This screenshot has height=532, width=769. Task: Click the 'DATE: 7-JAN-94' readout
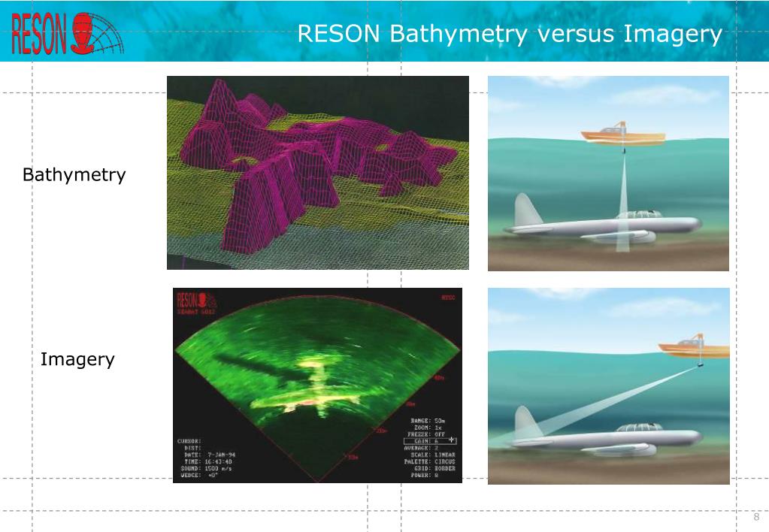pos(210,455)
